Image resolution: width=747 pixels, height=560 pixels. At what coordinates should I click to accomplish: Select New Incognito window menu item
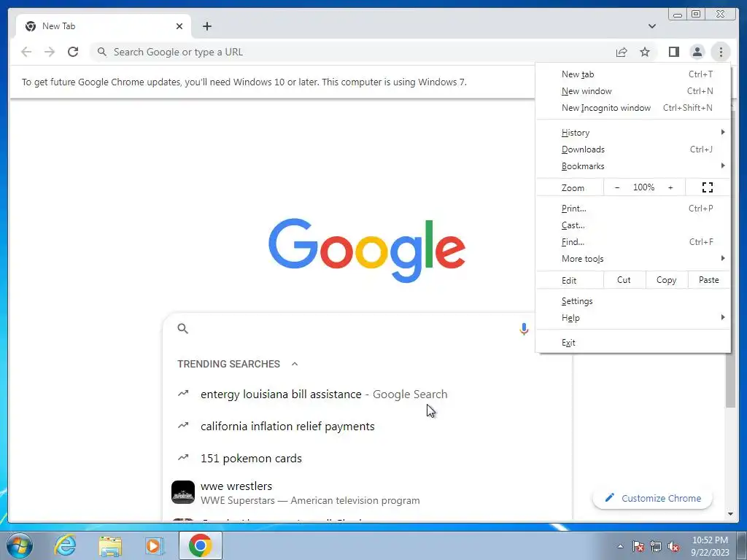point(633,108)
